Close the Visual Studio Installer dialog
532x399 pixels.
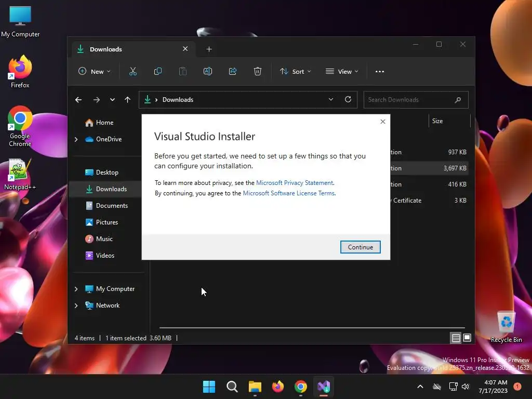coord(383,122)
